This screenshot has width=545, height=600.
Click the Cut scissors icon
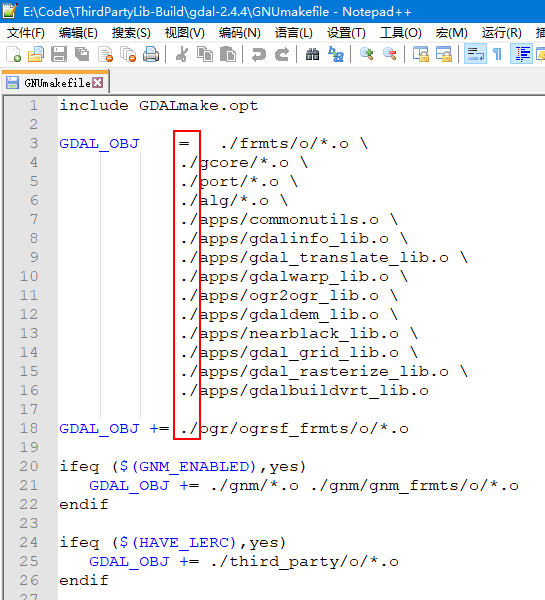pos(182,54)
